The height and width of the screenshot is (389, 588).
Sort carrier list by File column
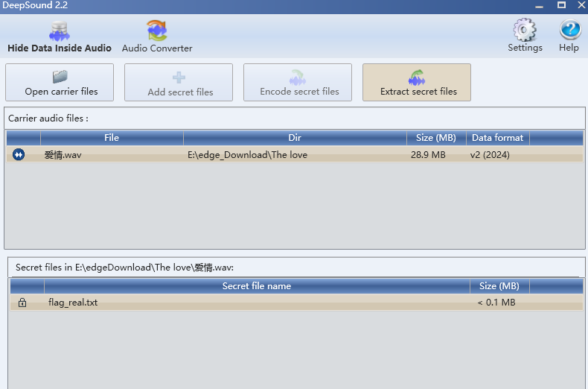(112, 138)
